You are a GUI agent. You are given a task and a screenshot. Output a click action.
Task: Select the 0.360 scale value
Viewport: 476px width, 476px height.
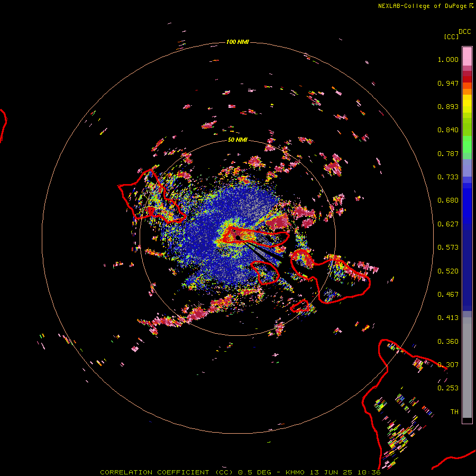coord(448,342)
